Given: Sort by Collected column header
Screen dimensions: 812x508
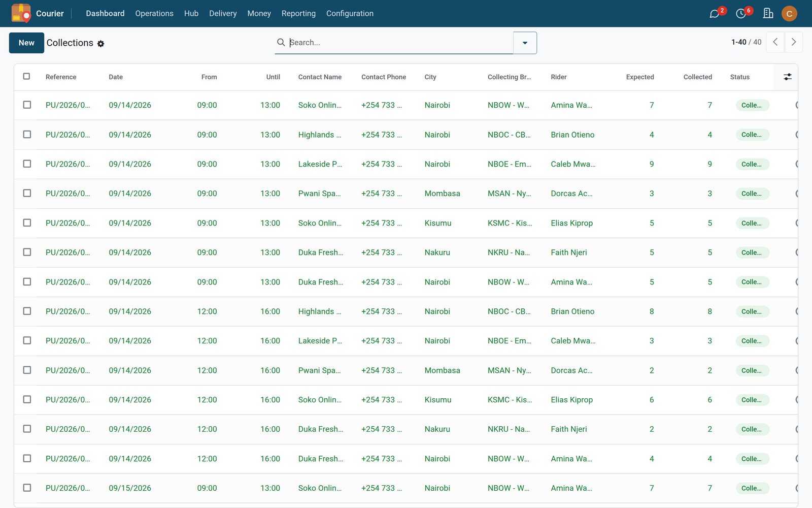Looking at the screenshot, I should coord(697,77).
